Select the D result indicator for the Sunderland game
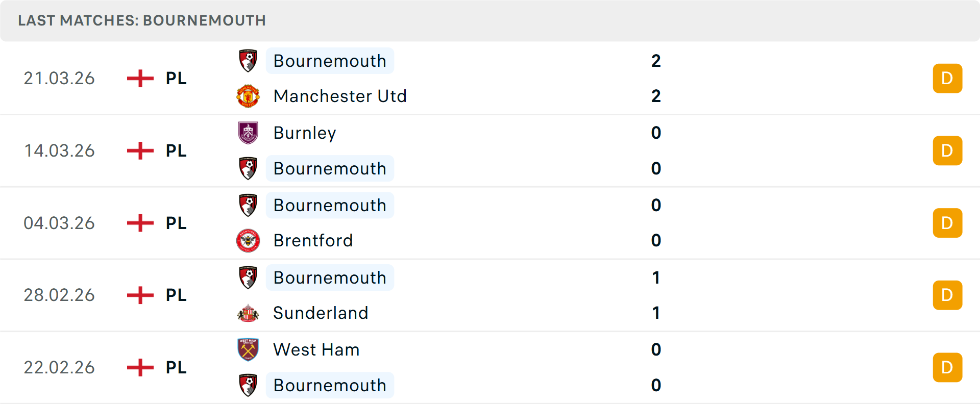 947,295
